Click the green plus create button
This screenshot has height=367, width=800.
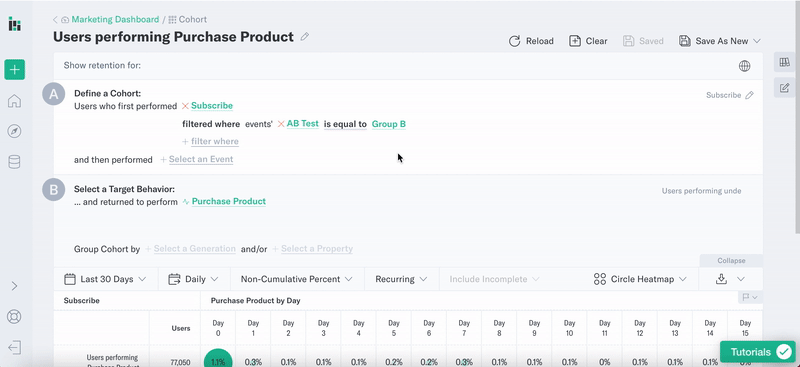[14, 69]
